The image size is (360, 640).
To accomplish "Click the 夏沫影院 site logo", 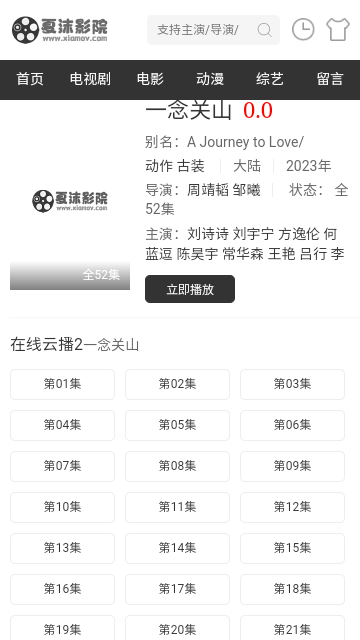I will (x=60, y=29).
